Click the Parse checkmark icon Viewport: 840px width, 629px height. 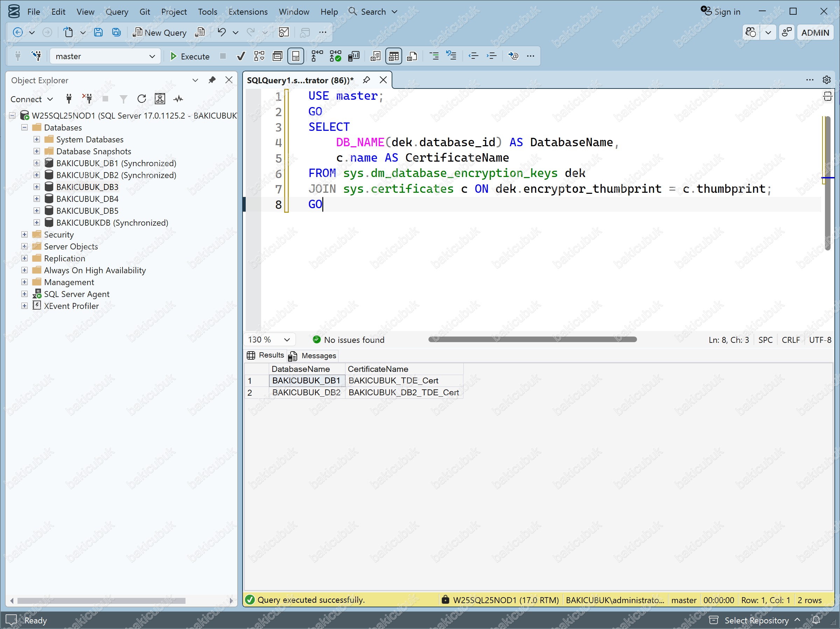[x=241, y=56]
